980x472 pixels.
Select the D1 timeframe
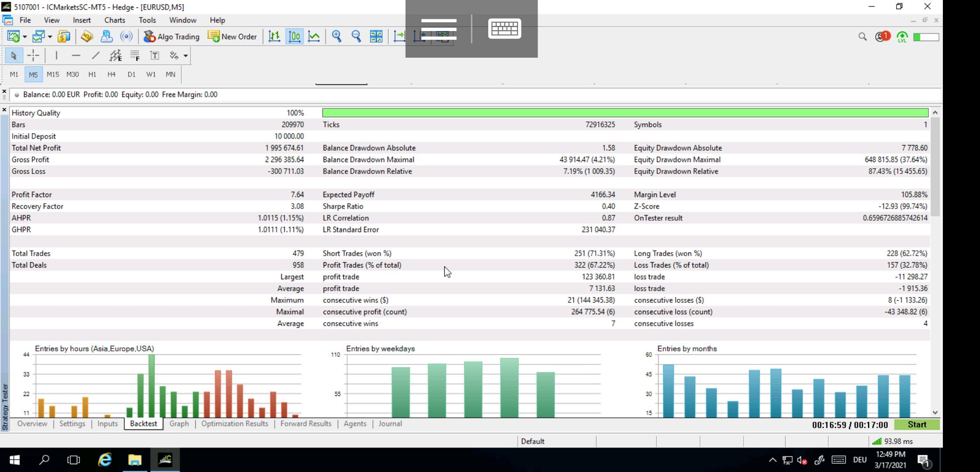[131, 74]
